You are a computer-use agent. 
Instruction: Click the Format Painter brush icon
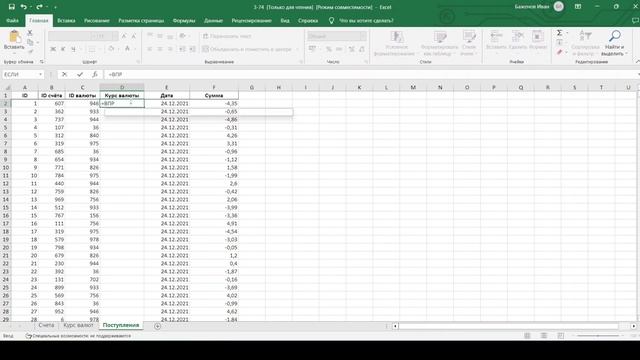30,51
